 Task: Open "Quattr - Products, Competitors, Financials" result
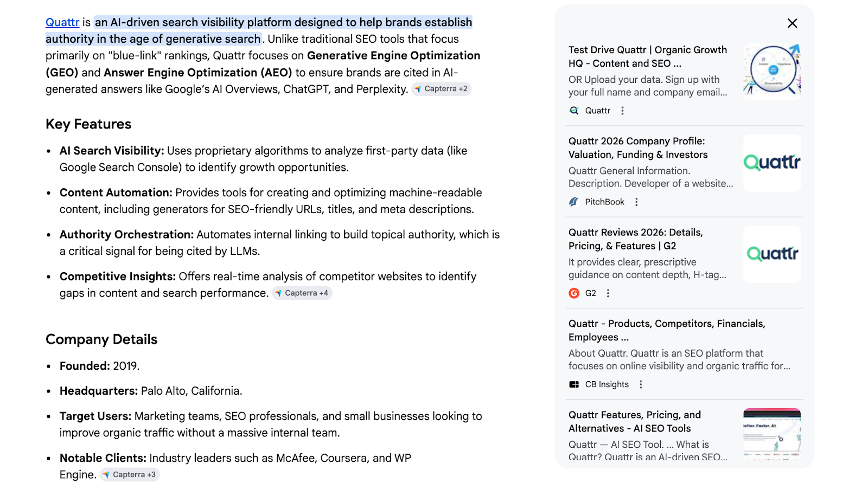[666, 330]
